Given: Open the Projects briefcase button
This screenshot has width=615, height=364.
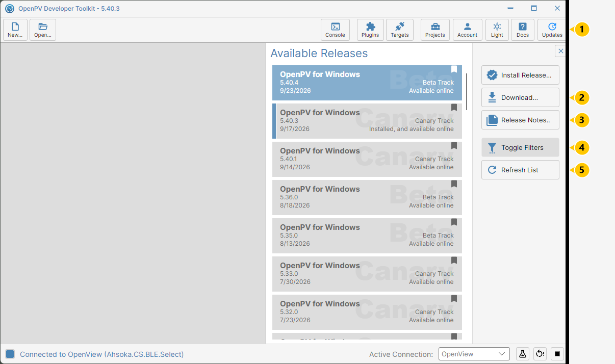Looking at the screenshot, I should (x=435, y=30).
